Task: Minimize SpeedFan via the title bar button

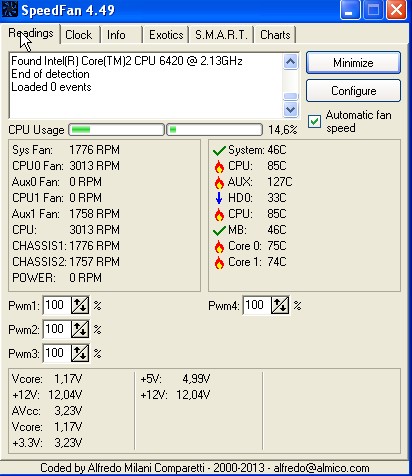Action: pos(349,10)
